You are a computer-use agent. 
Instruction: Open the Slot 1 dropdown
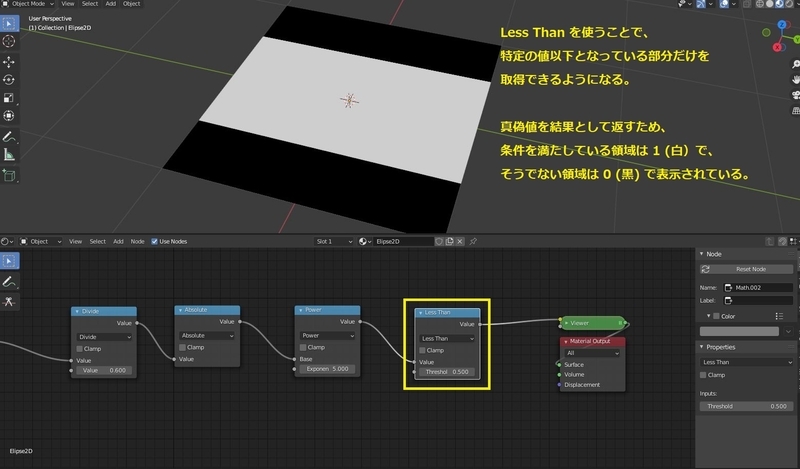click(x=334, y=241)
